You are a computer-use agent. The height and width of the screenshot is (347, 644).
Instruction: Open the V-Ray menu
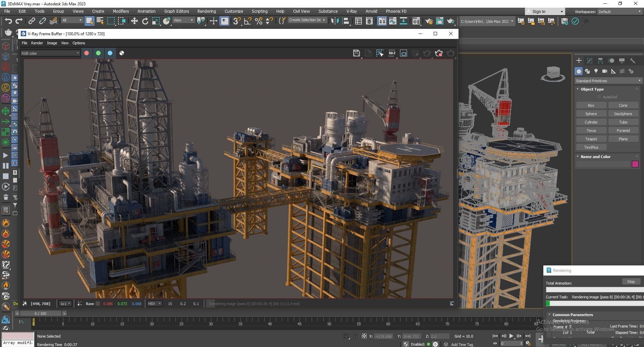coord(351,11)
